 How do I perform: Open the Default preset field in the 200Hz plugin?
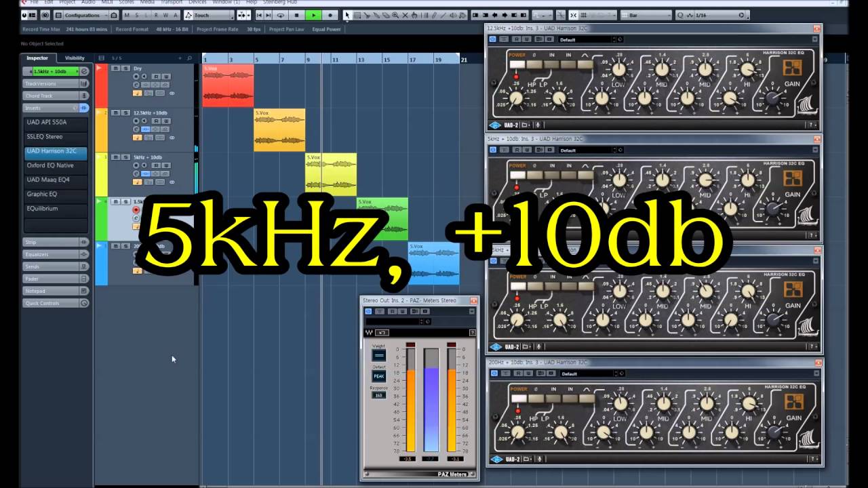587,373
